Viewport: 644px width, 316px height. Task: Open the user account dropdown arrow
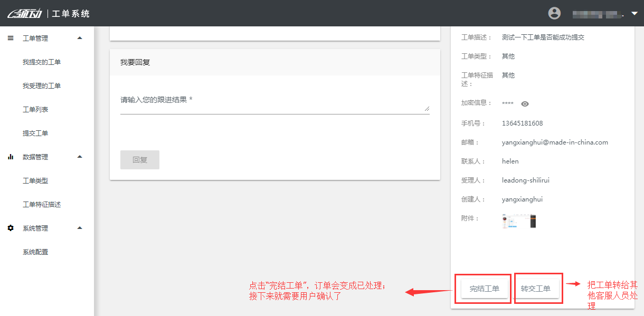(634, 14)
